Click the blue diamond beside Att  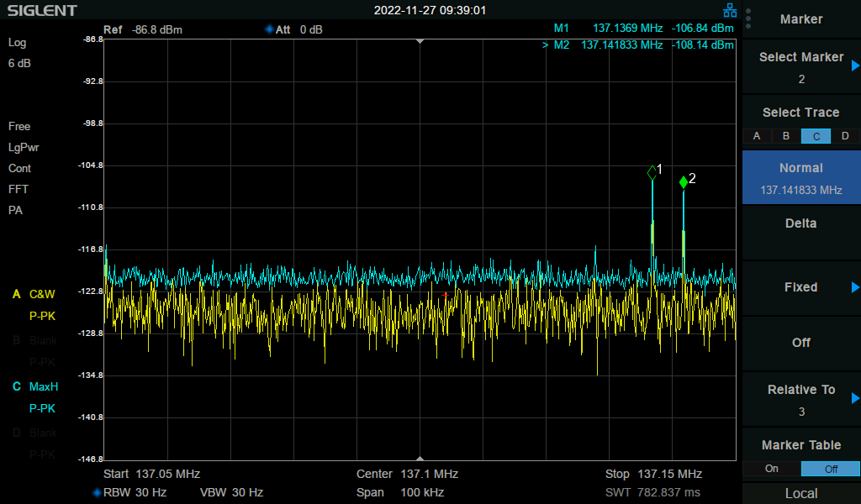coord(269,29)
